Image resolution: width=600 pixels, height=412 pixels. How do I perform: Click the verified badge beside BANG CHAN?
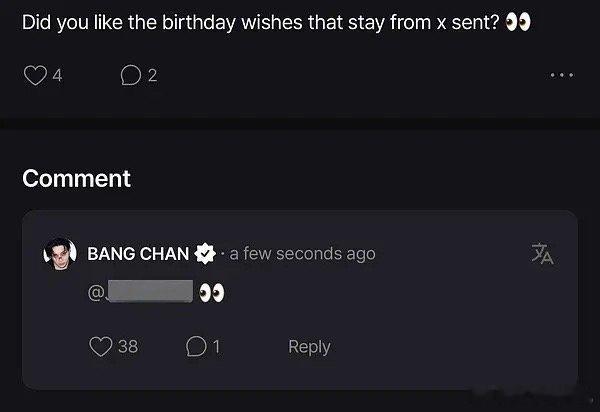coord(205,254)
